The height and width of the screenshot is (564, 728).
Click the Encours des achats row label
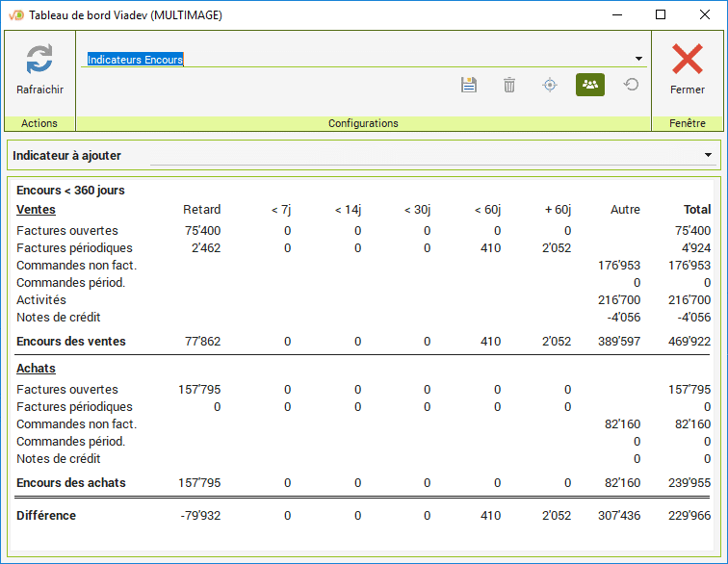click(x=71, y=483)
